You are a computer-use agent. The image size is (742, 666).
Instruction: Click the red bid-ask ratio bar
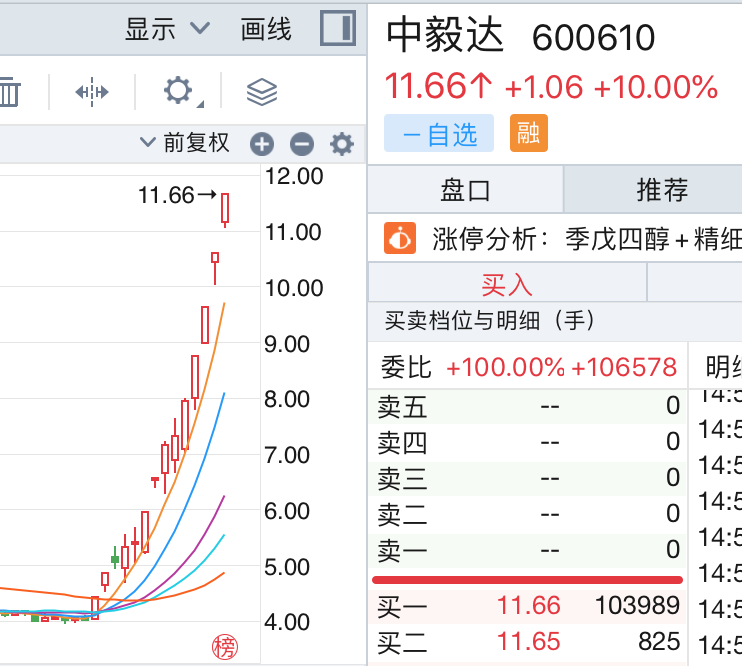click(527, 580)
